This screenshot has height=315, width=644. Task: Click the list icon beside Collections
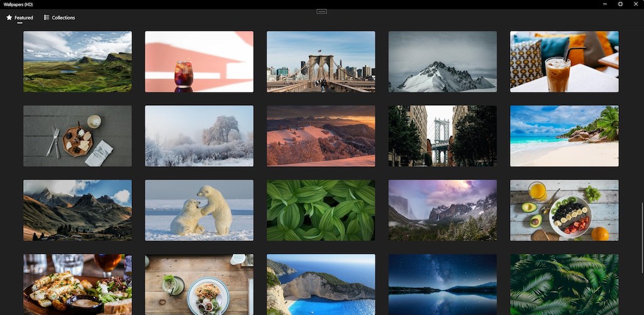[47, 18]
